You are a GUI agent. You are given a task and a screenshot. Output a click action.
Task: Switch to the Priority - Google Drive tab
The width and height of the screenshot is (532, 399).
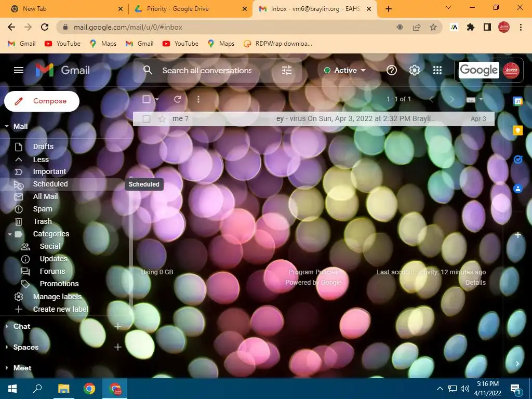pyautogui.click(x=190, y=9)
